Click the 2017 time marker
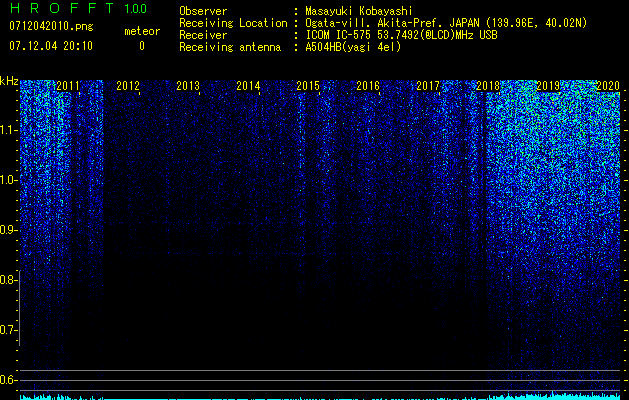629x400 pixels. point(428,86)
